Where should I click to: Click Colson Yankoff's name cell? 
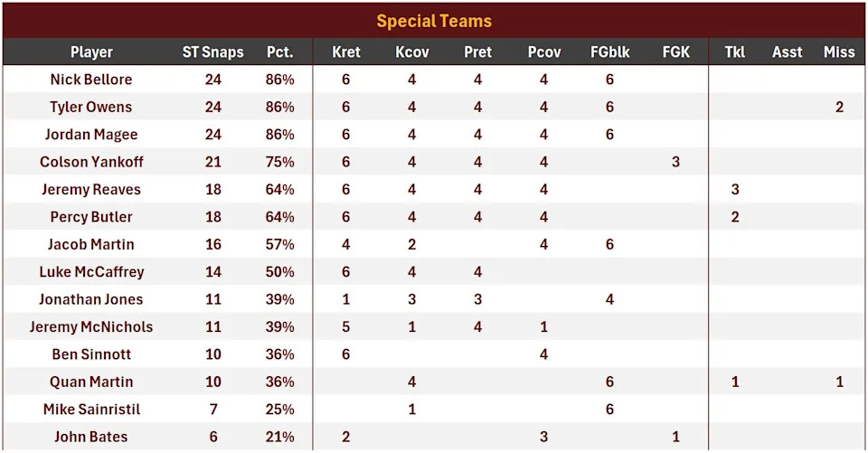coord(91,162)
